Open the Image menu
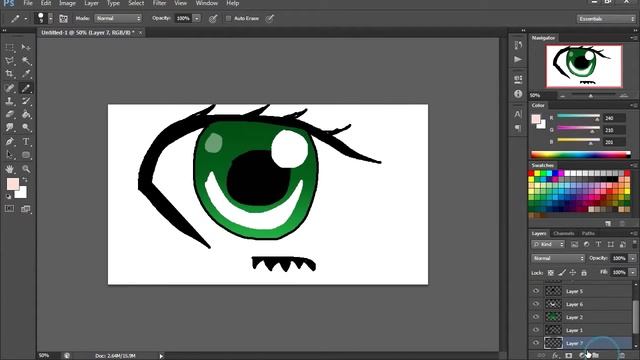Viewport: 640px width, 360px height. pyautogui.click(x=67, y=3)
